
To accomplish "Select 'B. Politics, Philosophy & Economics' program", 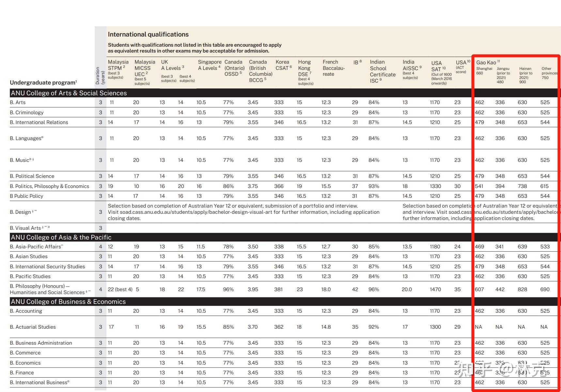I will click(49, 186).
